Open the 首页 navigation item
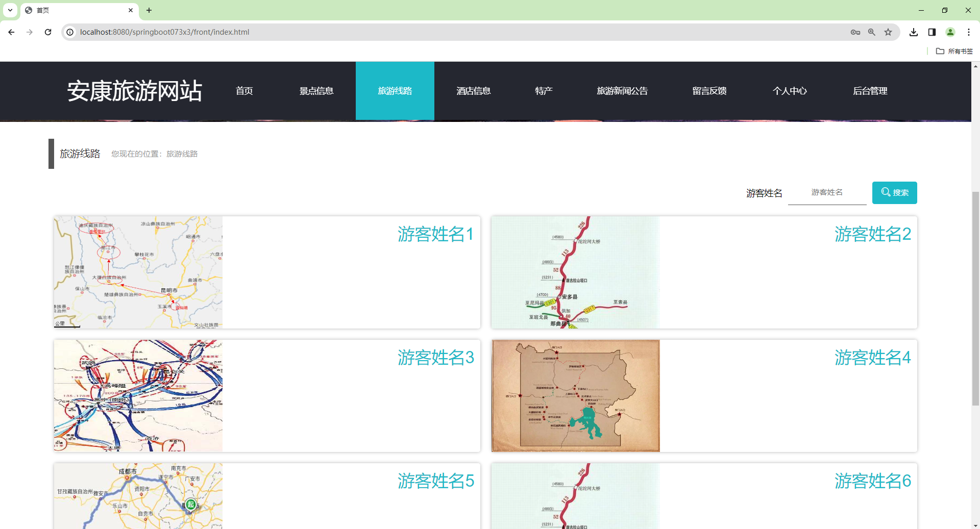Viewport: 980px width, 529px height. pos(244,91)
